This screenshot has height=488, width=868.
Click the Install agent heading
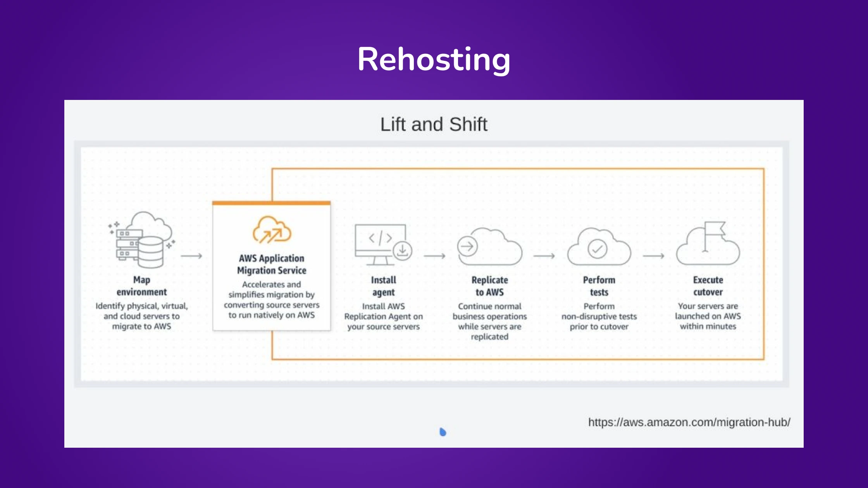pyautogui.click(x=383, y=286)
